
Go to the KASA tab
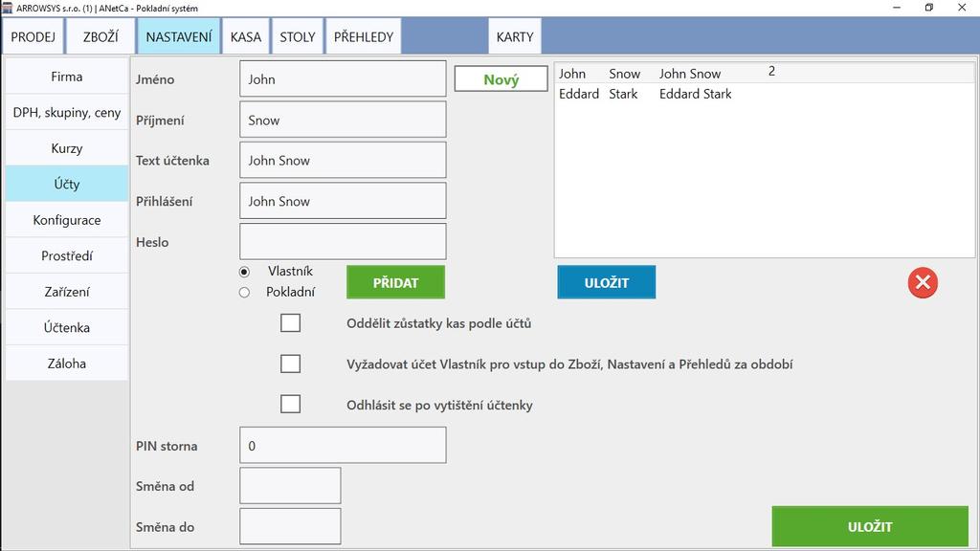click(x=246, y=37)
